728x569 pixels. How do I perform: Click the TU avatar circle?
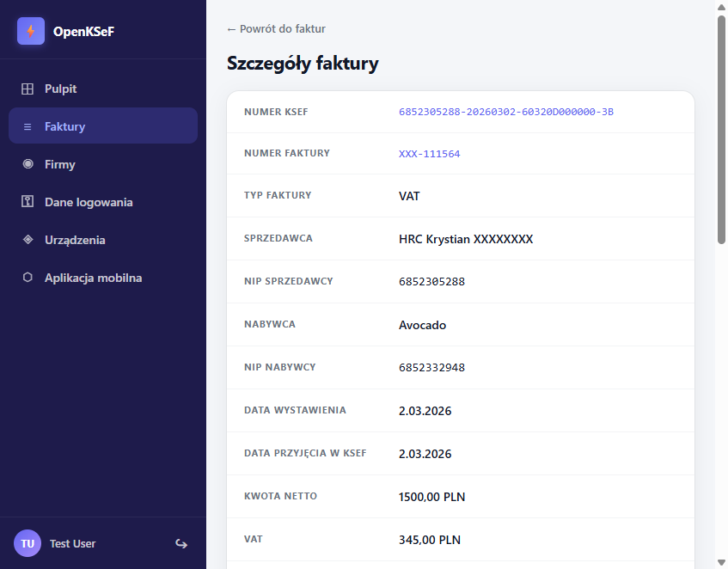pos(27,543)
